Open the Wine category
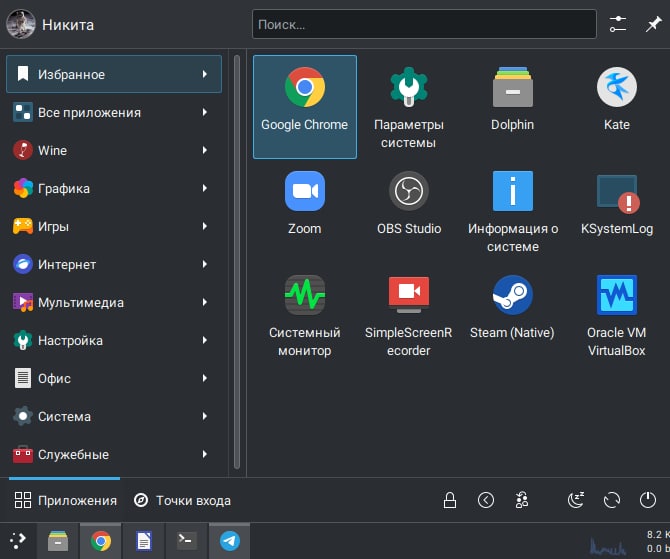Viewport: 670px width, 559px height. coord(114,150)
